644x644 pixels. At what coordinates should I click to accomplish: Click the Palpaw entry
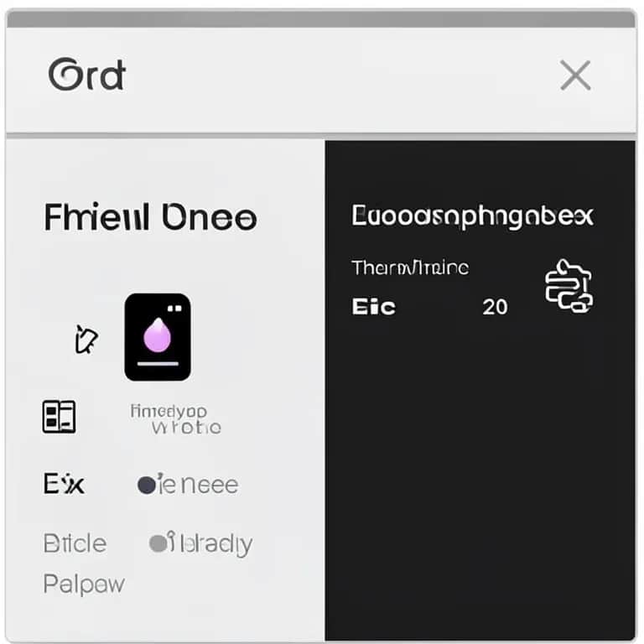point(83,583)
